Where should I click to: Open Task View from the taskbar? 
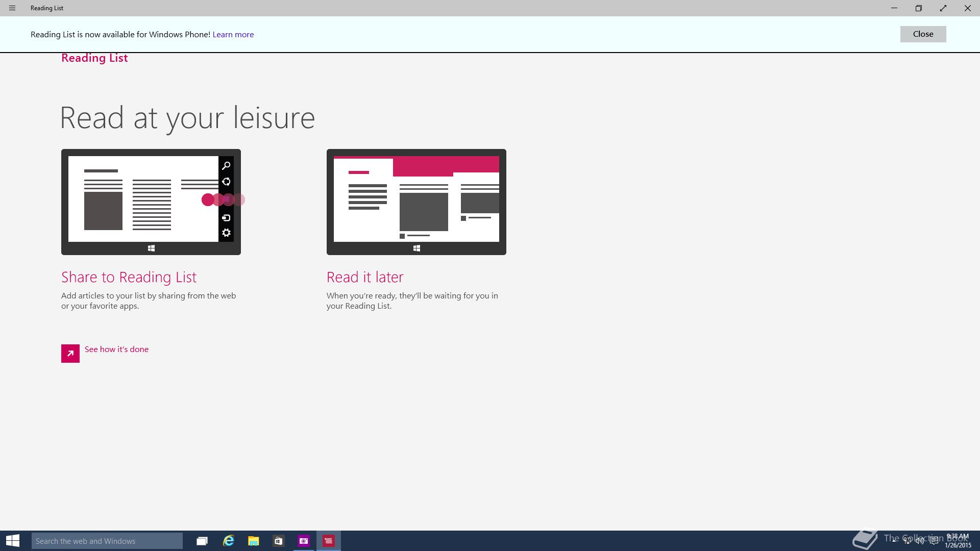tap(202, 541)
